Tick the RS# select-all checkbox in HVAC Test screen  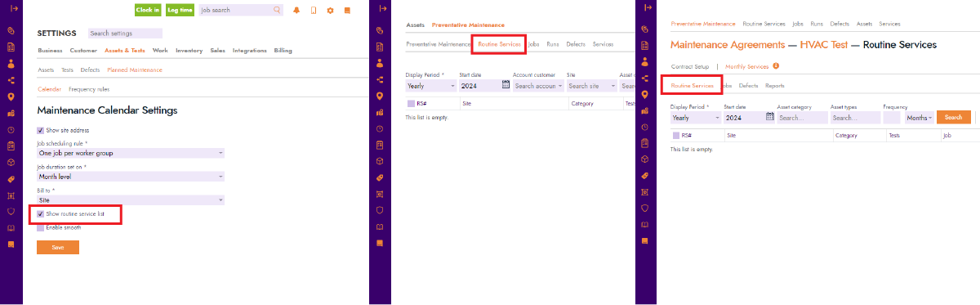click(x=676, y=135)
